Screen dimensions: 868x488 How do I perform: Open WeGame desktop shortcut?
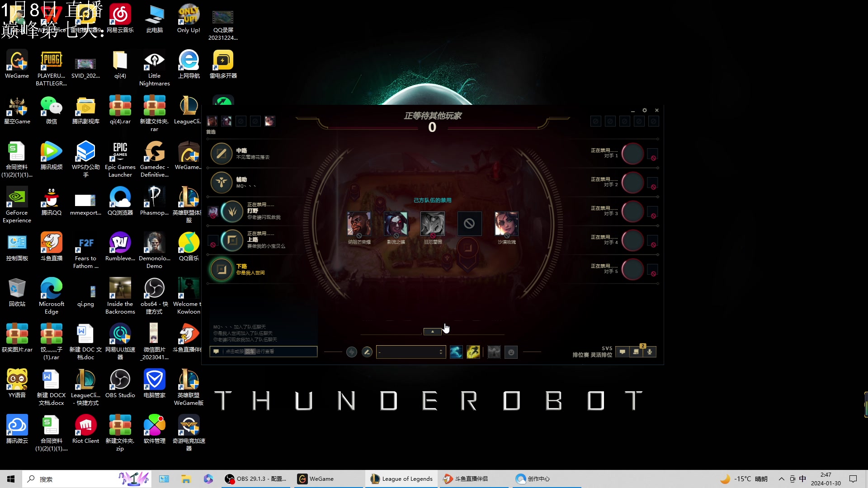click(17, 65)
